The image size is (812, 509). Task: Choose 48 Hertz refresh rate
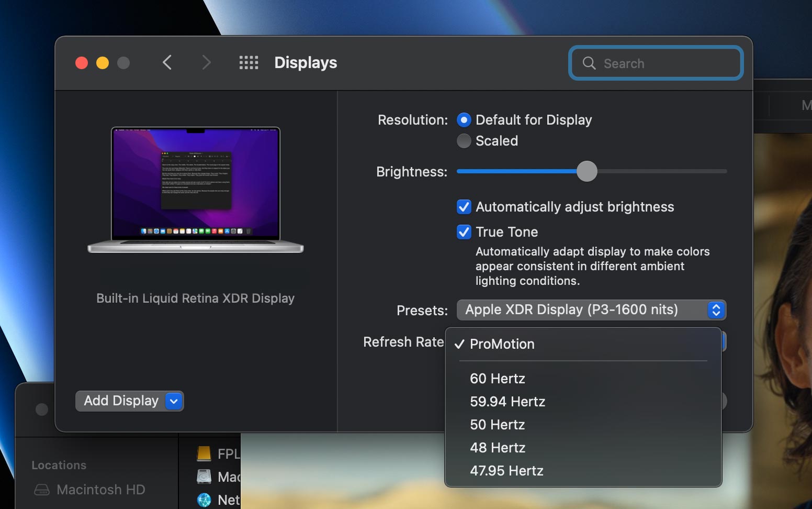pos(583,448)
